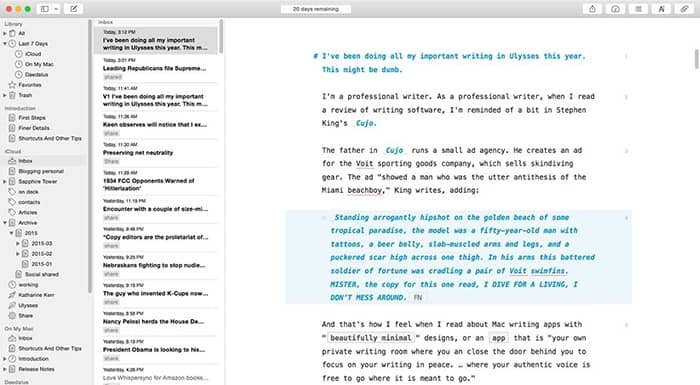The width and height of the screenshot is (700, 385).
Task: Open sheet Nancy Pelosi herds the House
Action: click(156, 322)
